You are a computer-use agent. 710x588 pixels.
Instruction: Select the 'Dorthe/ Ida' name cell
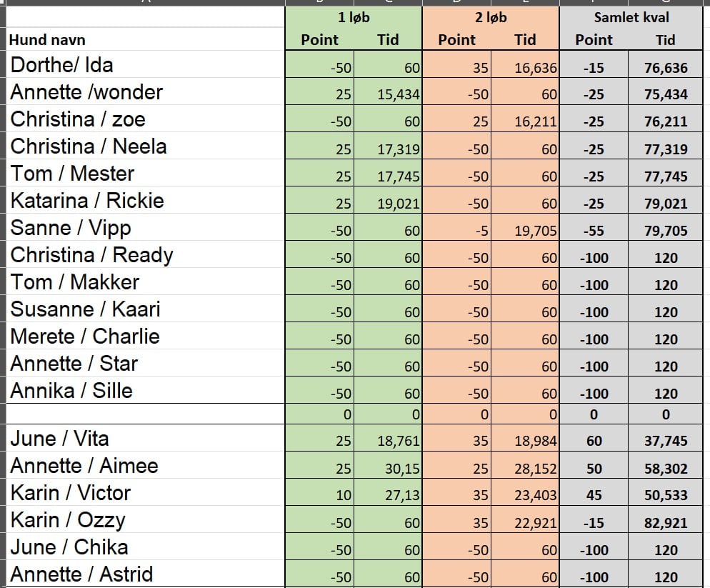pos(145,64)
